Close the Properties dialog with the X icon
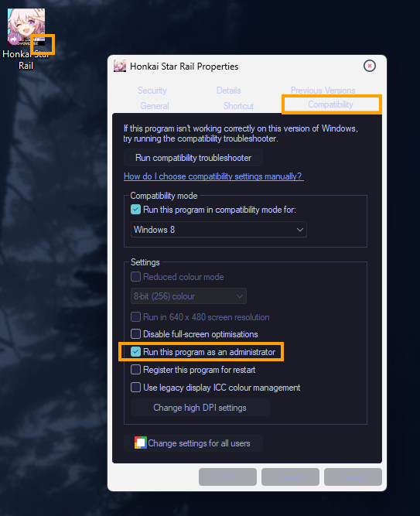The height and width of the screenshot is (516, 420). 369,66
